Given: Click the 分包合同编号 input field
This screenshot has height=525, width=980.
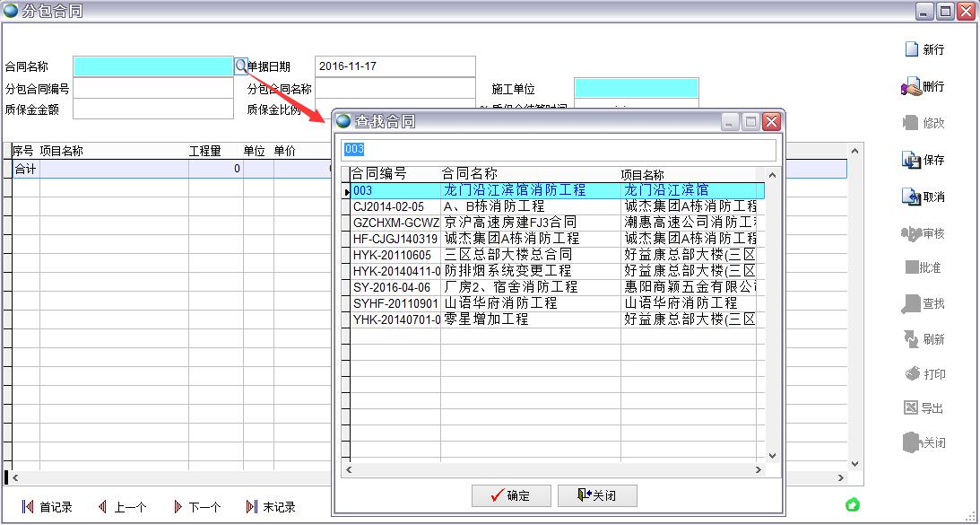Looking at the screenshot, I should click(x=152, y=89).
